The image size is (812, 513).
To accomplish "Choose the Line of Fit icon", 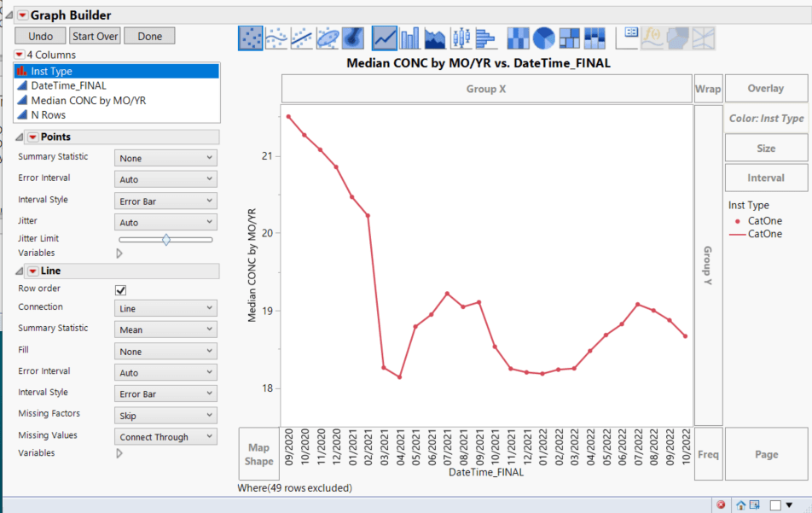I will [x=301, y=38].
